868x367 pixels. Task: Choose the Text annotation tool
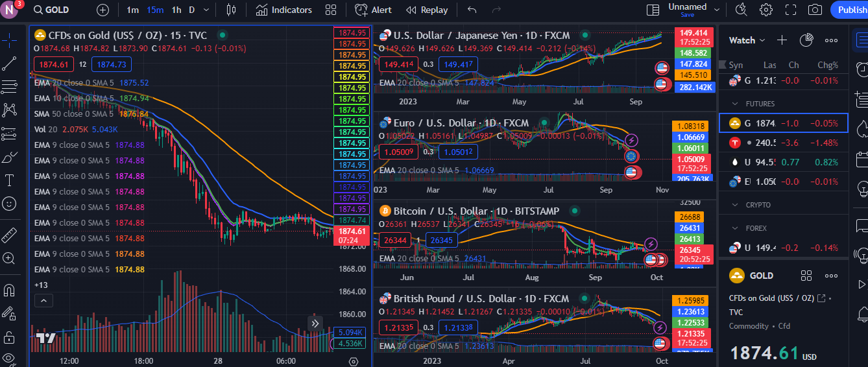tap(9, 180)
